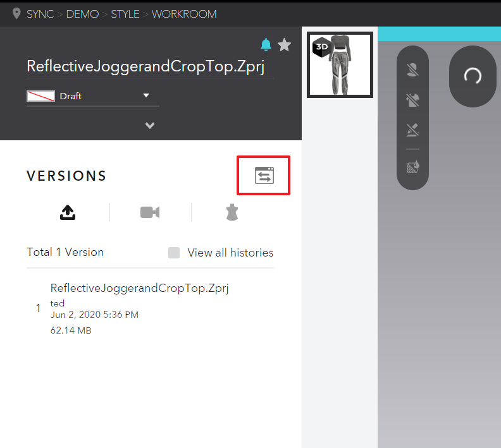Expand the header details chevron

coord(150,125)
